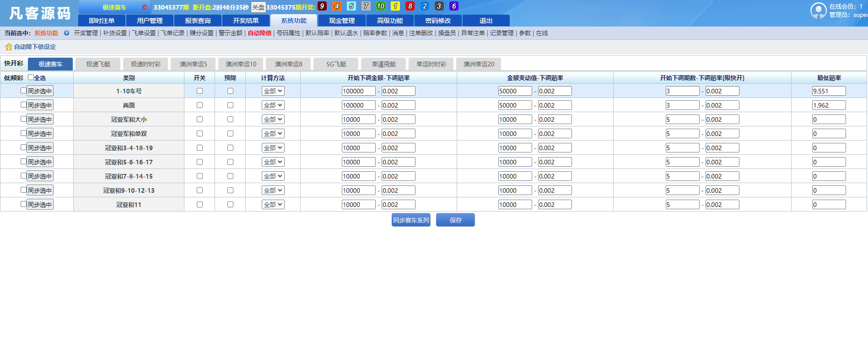Open 计算方法 dropdown for 冠亚和11
This screenshot has width=868, height=364.
[273, 205]
